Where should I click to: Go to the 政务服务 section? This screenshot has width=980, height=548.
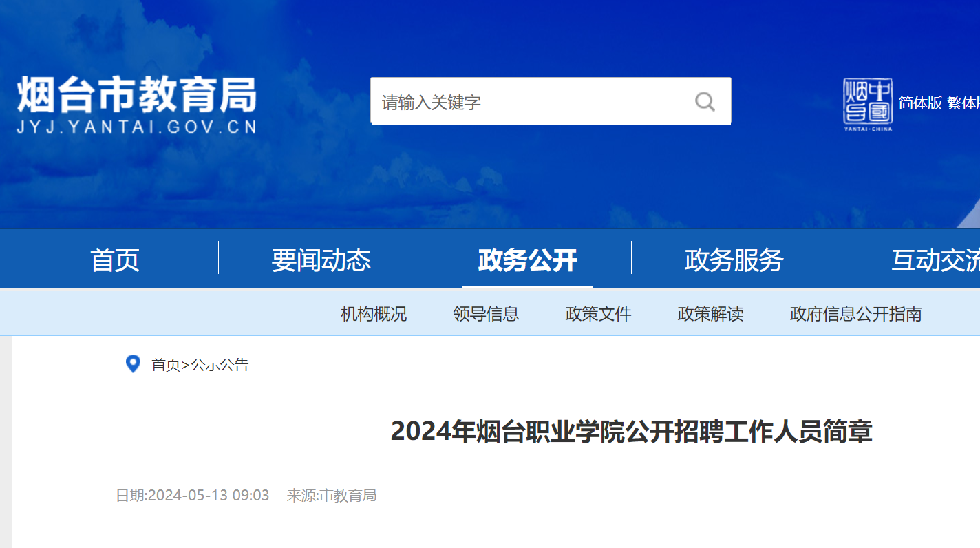[x=734, y=260]
